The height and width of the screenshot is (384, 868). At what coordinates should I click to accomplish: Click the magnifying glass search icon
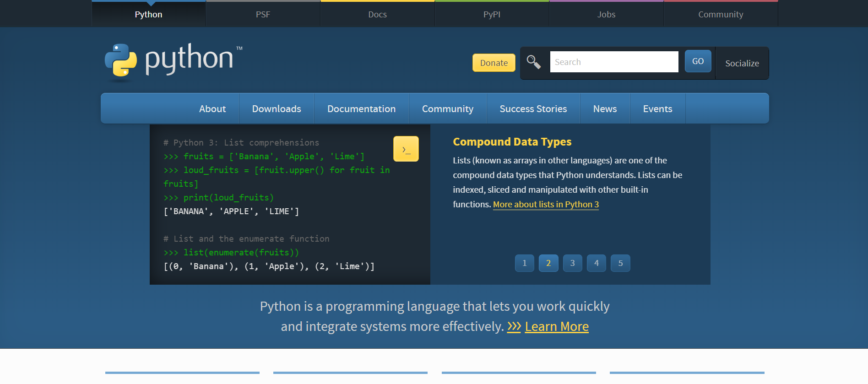click(533, 62)
